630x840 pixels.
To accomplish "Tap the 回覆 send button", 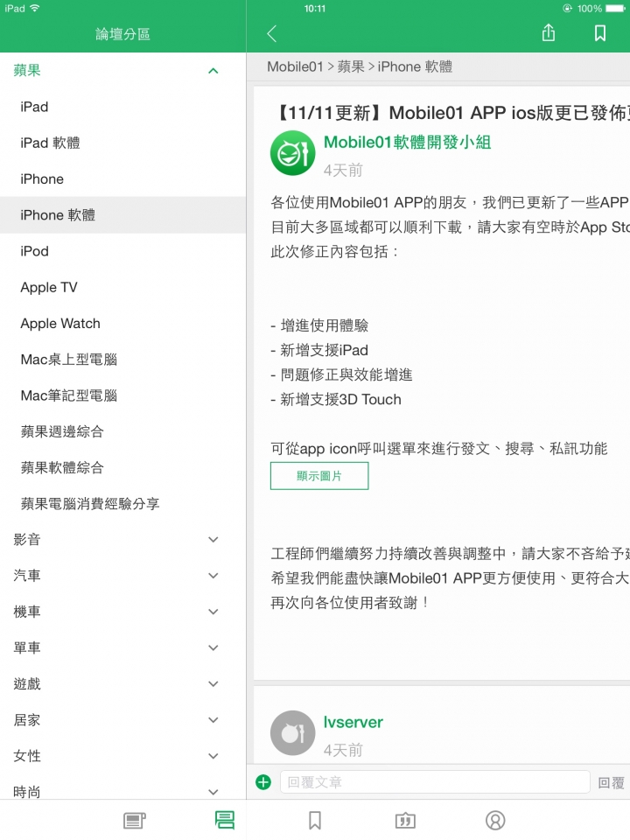I will coord(612,782).
